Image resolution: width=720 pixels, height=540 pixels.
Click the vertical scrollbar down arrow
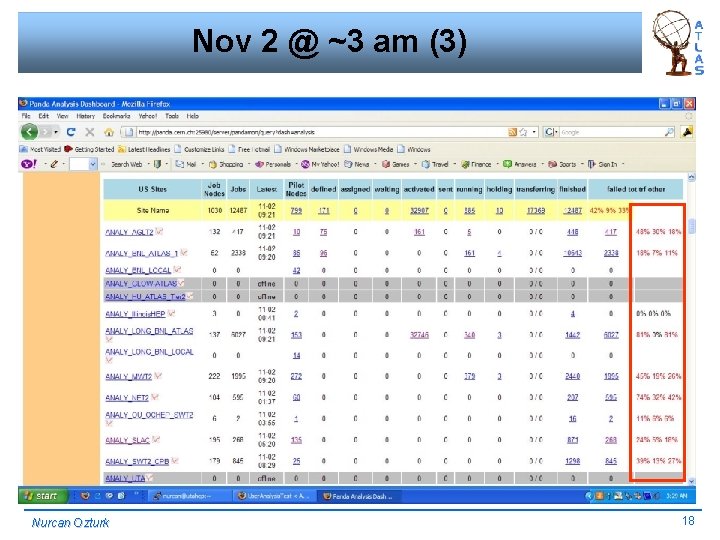click(x=691, y=481)
